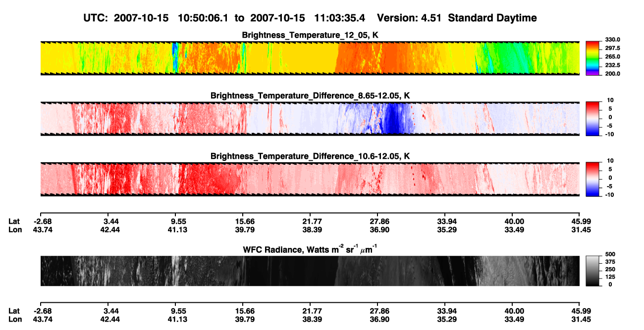Click the 'Version: 4.51' header text

point(410,18)
